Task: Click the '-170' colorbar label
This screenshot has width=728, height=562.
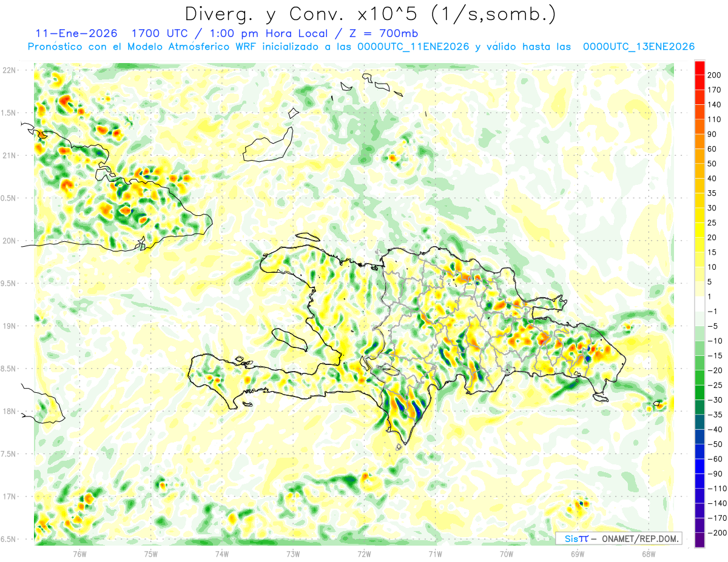Action: [x=718, y=518]
